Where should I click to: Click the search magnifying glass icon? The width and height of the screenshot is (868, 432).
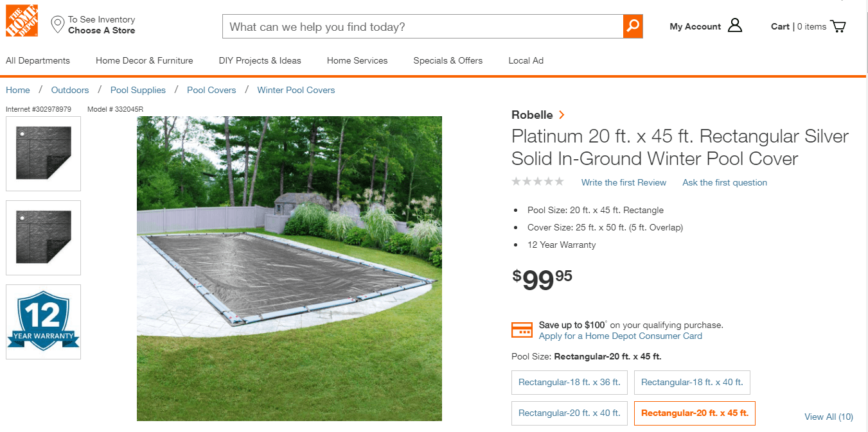tap(633, 26)
